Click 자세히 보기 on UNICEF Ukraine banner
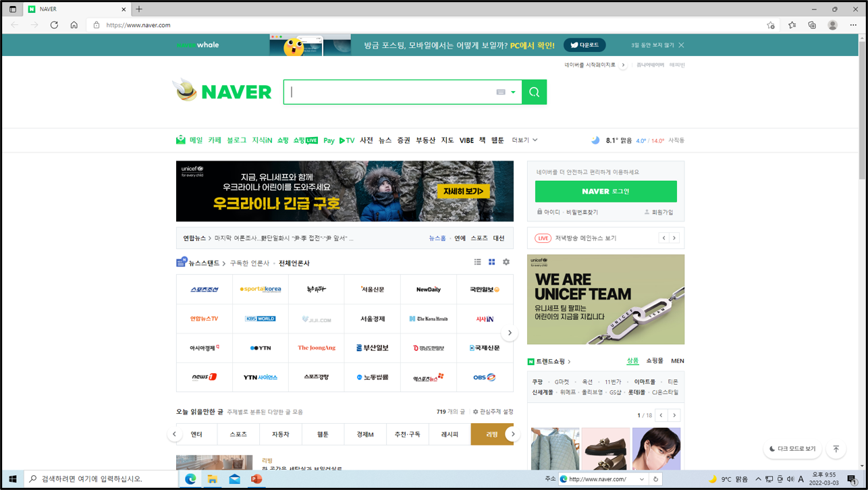Image resolution: width=868 pixels, height=490 pixels. (463, 192)
